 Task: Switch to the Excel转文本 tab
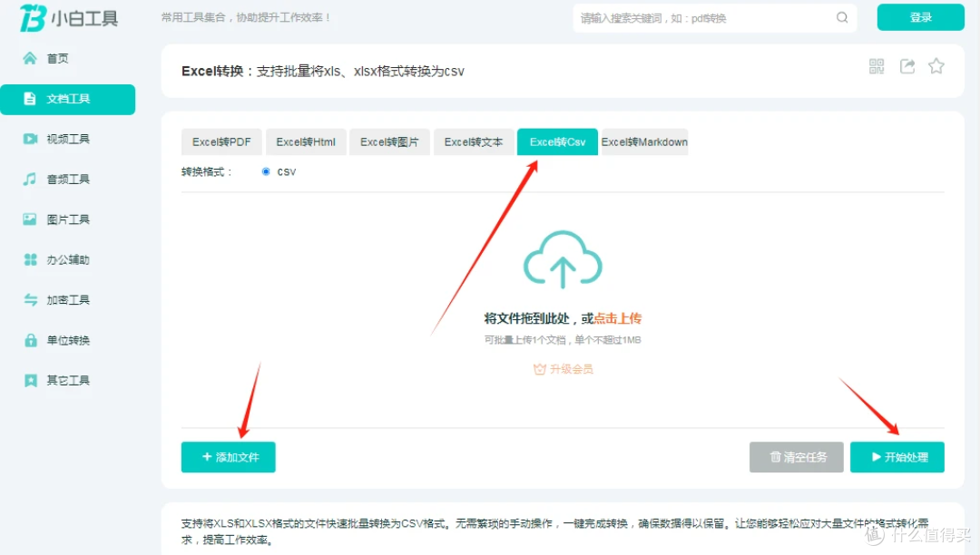(474, 142)
